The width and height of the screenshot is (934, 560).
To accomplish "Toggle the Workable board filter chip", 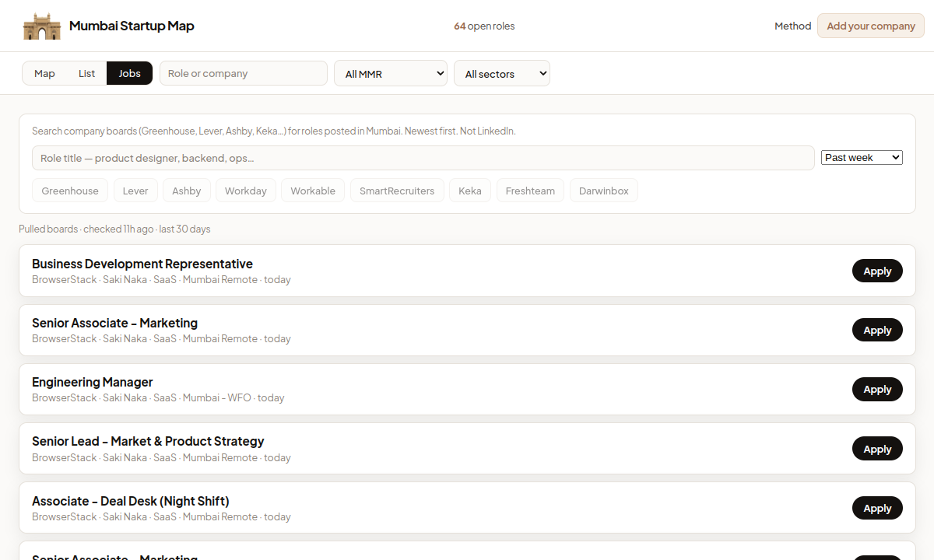I will tap(313, 191).
